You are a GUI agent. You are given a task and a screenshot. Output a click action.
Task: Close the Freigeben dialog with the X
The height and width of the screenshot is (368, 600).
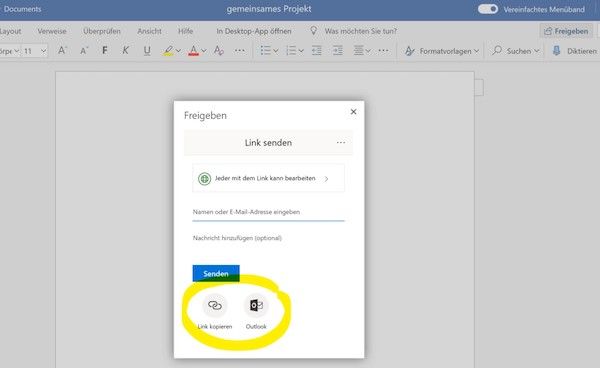[354, 112]
